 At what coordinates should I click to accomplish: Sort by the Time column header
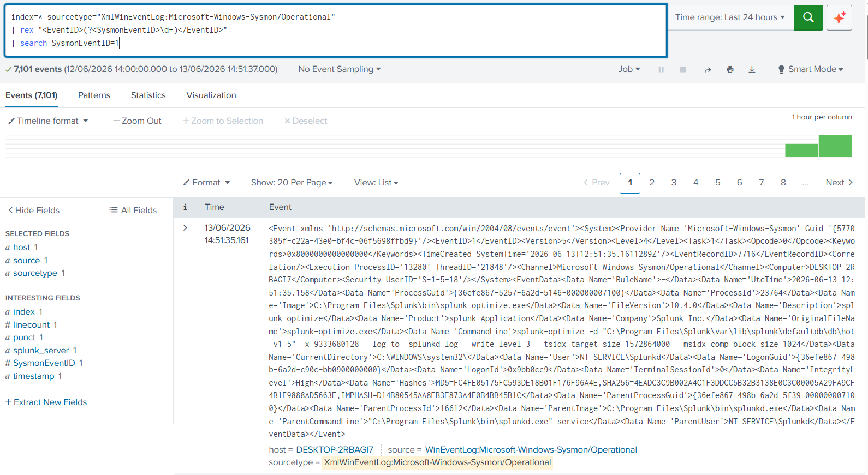click(x=215, y=207)
